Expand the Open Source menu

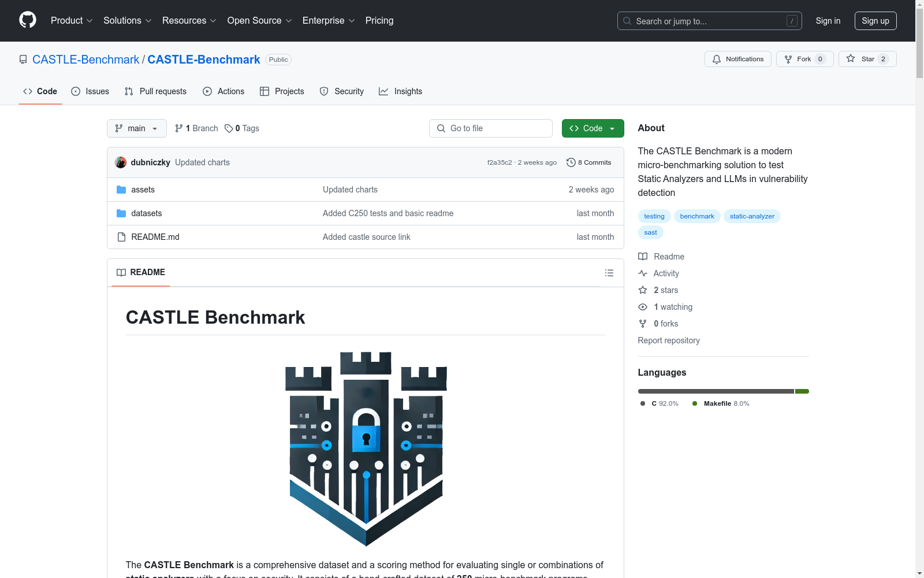tap(260, 21)
